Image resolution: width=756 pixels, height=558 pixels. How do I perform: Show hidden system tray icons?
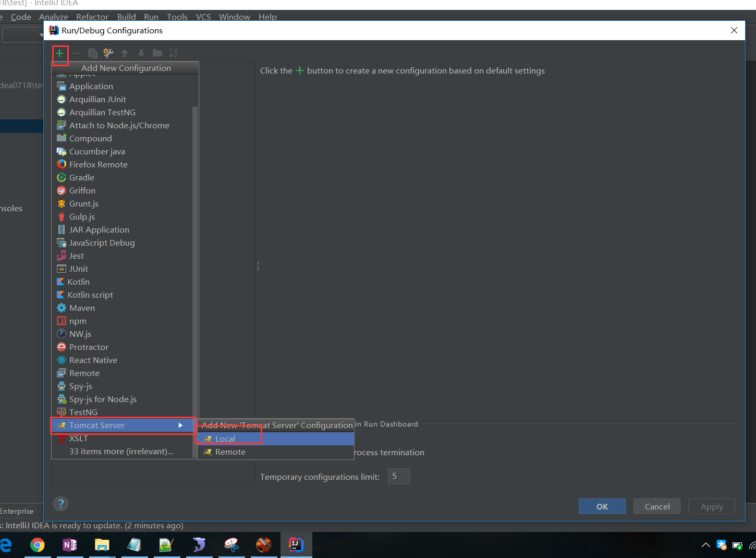pyautogui.click(x=705, y=545)
